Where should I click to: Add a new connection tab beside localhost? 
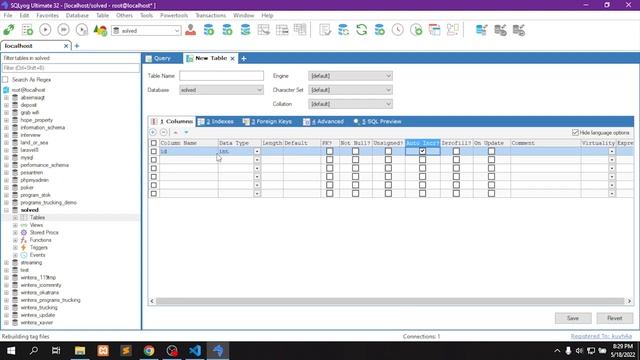point(77,46)
